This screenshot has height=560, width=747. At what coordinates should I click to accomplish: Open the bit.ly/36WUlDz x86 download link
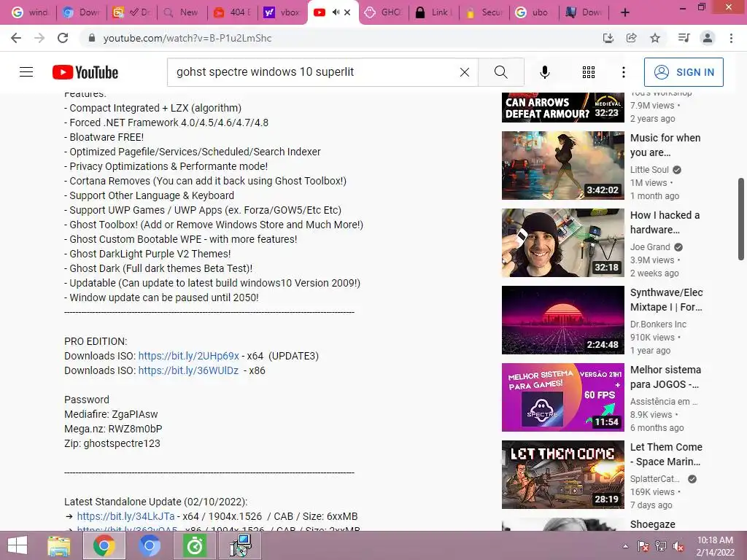pyautogui.click(x=188, y=370)
